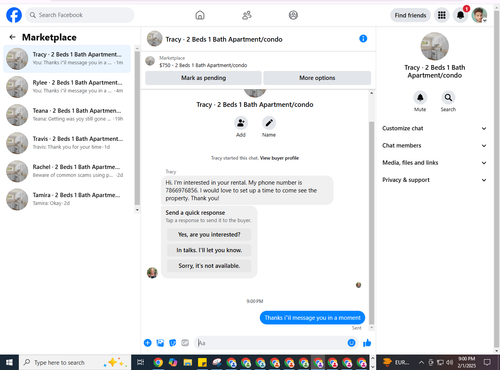
Task: Show hidden system tray icons
Action: (421, 362)
